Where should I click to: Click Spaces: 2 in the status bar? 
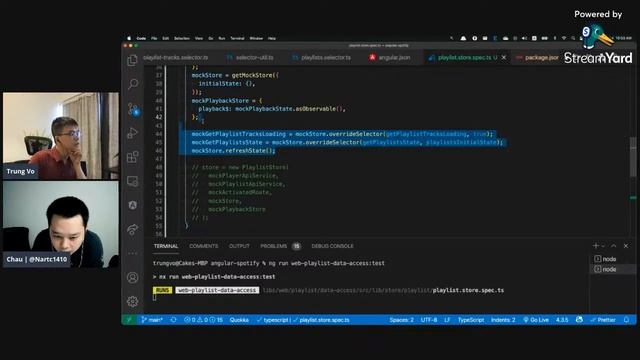pyautogui.click(x=401, y=320)
